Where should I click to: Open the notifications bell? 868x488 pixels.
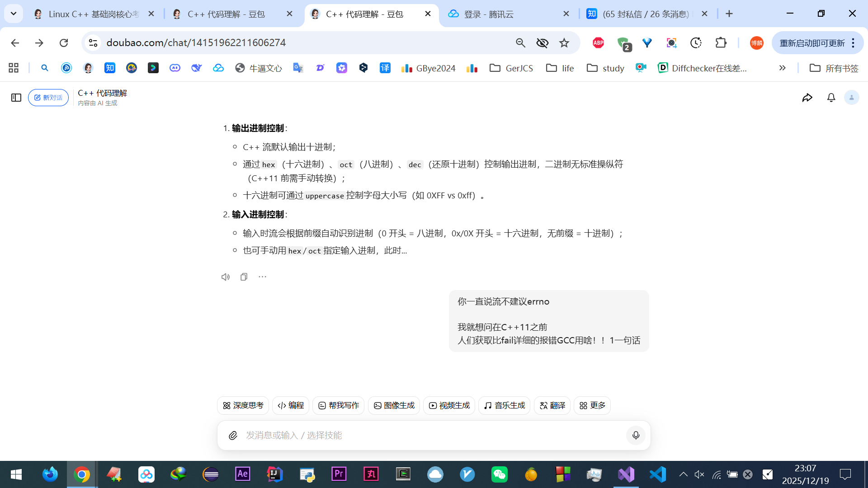831,98
